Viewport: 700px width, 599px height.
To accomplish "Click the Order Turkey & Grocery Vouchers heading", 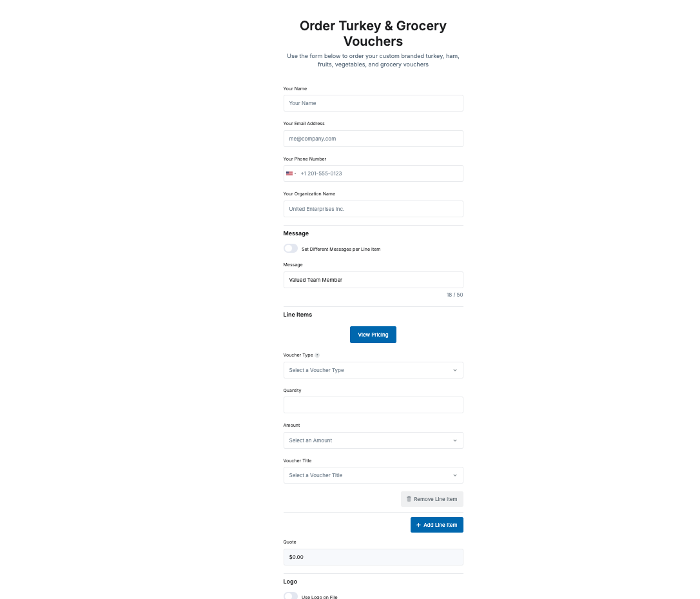I will (373, 34).
